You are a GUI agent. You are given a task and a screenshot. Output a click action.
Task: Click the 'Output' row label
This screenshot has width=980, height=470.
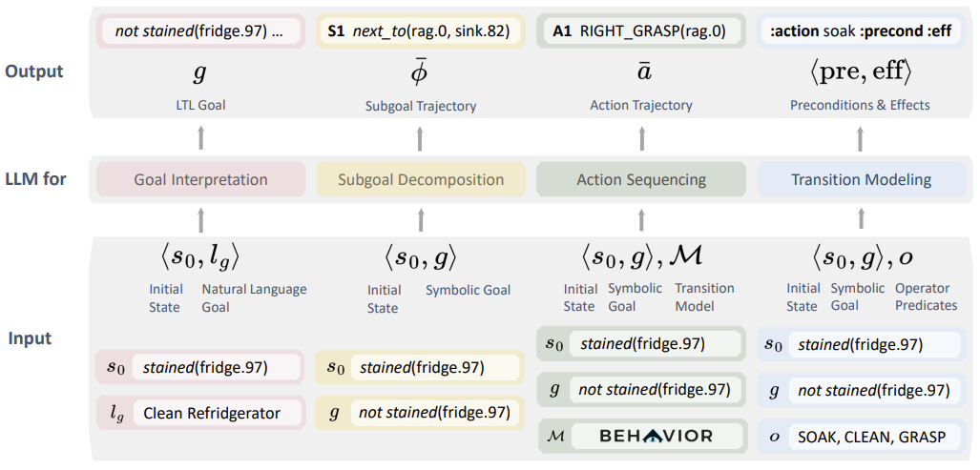pyautogui.click(x=33, y=72)
